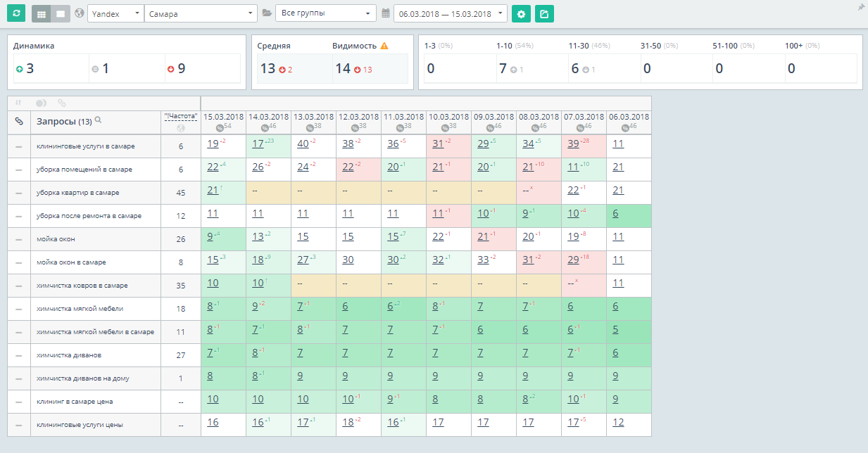Click the search icon next to Запросы
The height and width of the screenshot is (453, 868).
(x=99, y=120)
